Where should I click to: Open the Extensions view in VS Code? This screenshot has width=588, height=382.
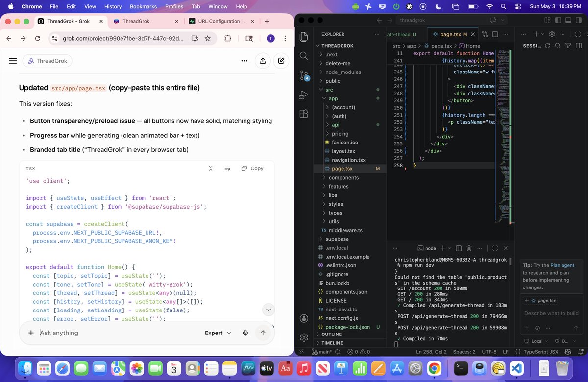pyautogui.click(x=304, y=114)
